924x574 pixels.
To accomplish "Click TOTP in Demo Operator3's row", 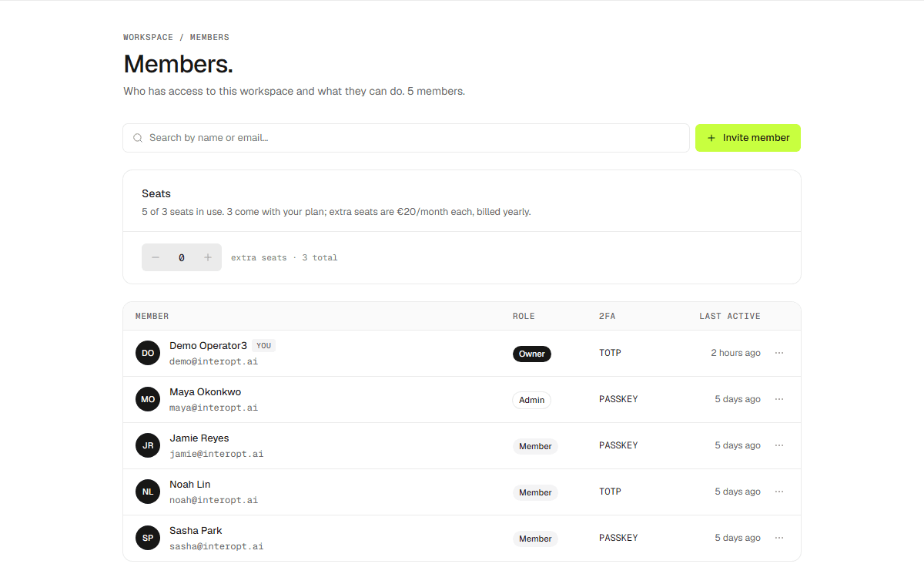I will 610,353.
